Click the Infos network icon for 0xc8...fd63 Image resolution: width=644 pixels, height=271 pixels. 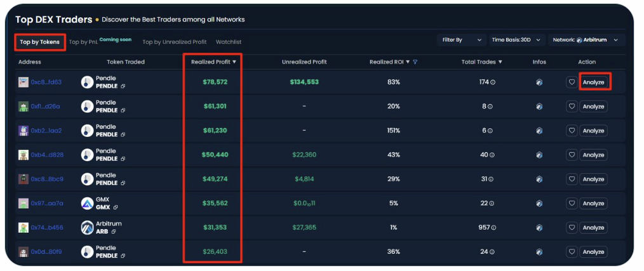point(539,83)
